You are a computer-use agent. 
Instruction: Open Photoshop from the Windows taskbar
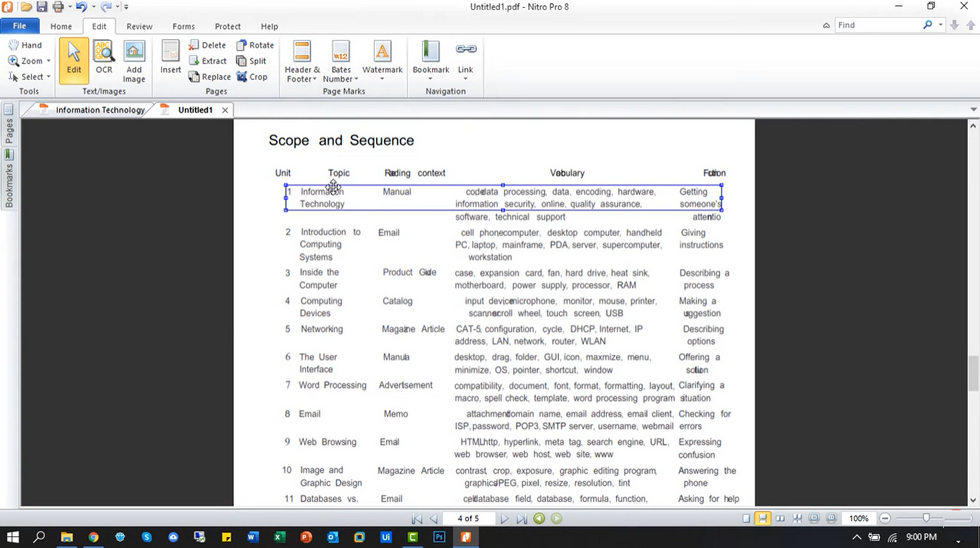click(438, 537)
